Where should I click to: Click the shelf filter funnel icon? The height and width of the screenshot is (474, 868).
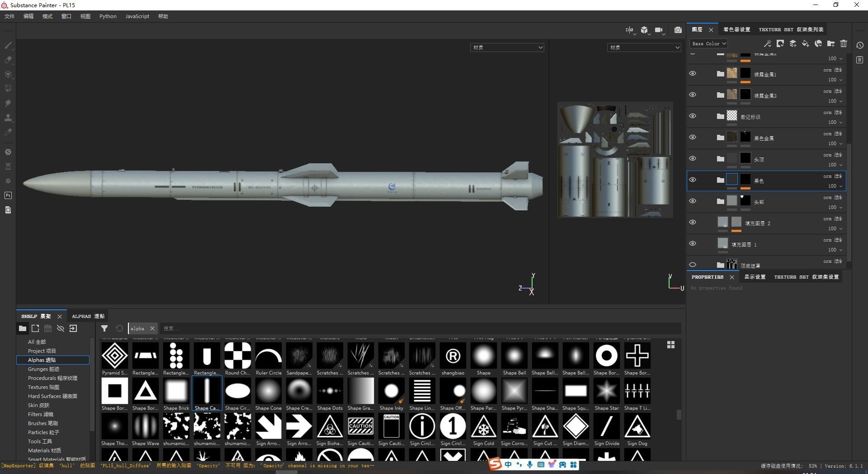[x=104, y=328]
